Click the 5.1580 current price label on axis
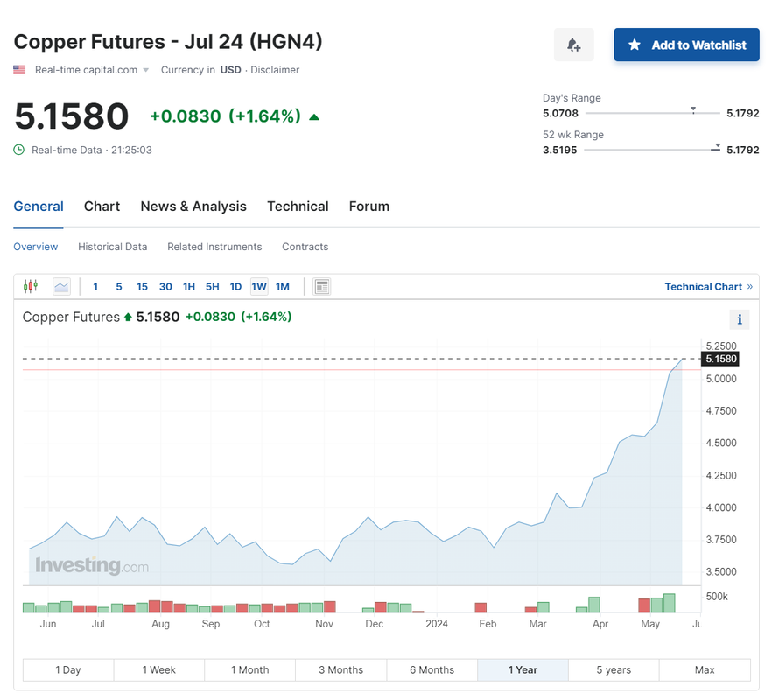Image resolution: width=779 pixels, height=700 pixels. [721, 359]
